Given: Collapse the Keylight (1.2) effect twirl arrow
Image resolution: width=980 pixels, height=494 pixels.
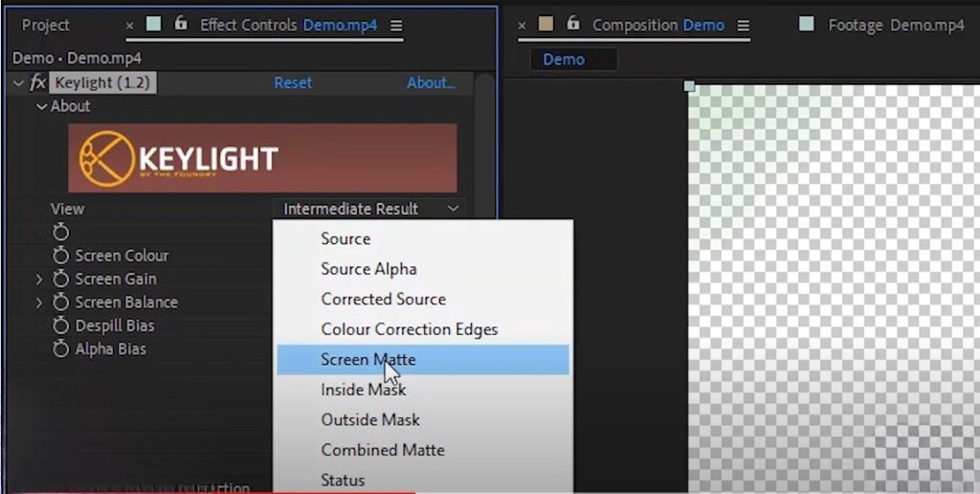Looking at the screenshot, I should click(19, 83).
